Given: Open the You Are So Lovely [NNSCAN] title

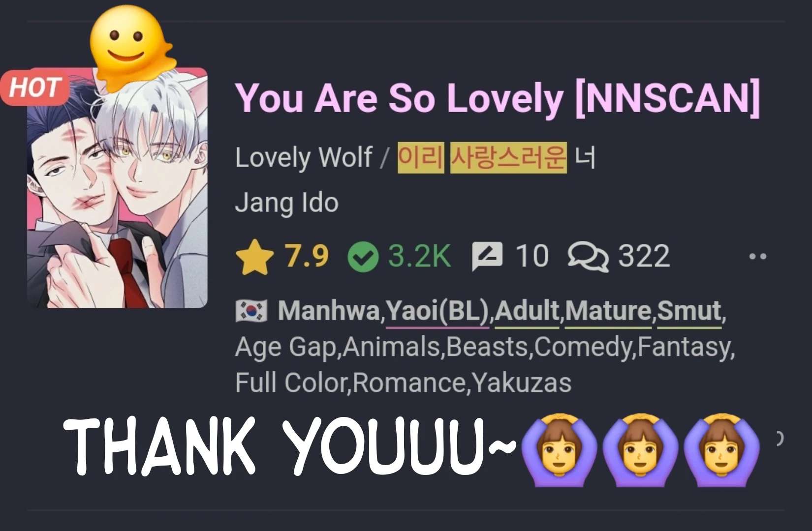Looking at the screenshot, I should [x=498, y=98].
